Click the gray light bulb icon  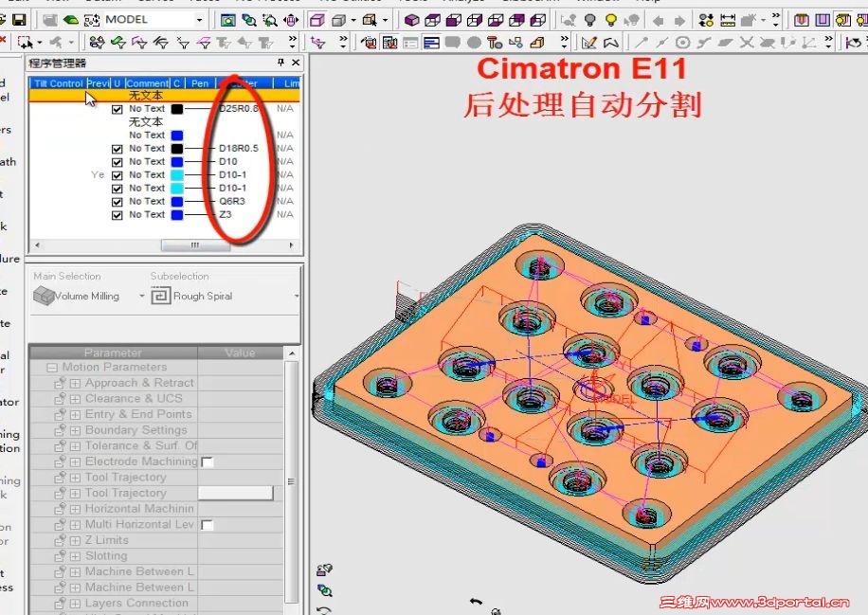[x=590, y=21]
